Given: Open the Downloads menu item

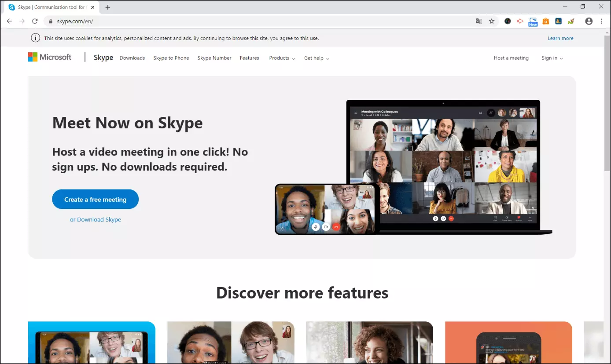Looking at the screenshot, I should pyautogui.click(x=132, y=58).
